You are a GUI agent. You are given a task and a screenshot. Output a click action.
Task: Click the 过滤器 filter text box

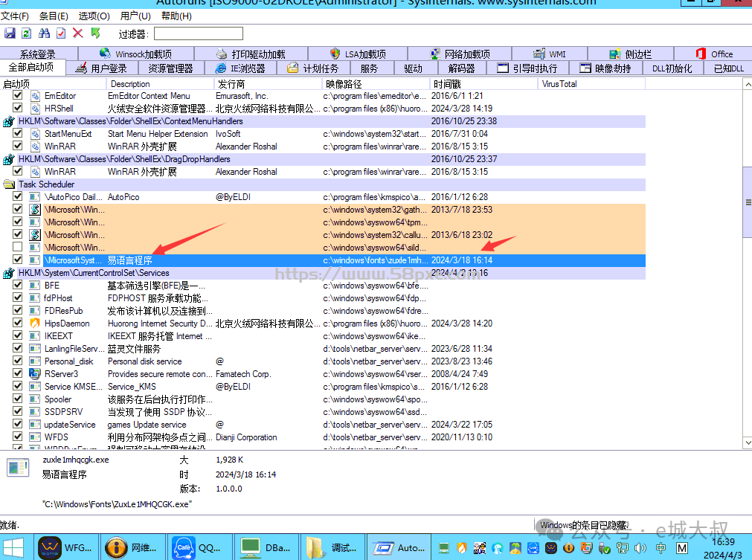(198, 33)
